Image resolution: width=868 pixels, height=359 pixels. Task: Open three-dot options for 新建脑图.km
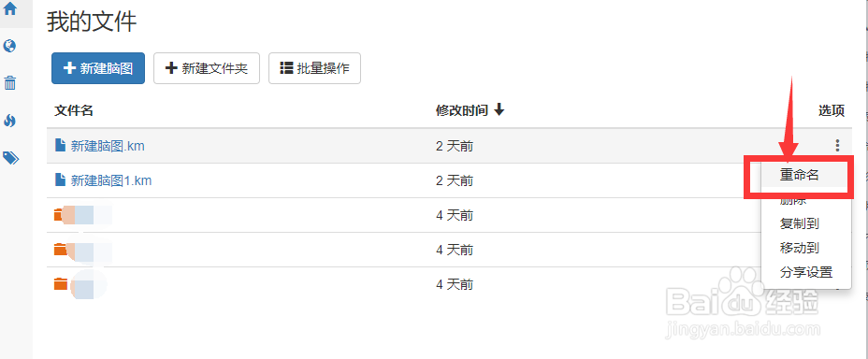837,146
